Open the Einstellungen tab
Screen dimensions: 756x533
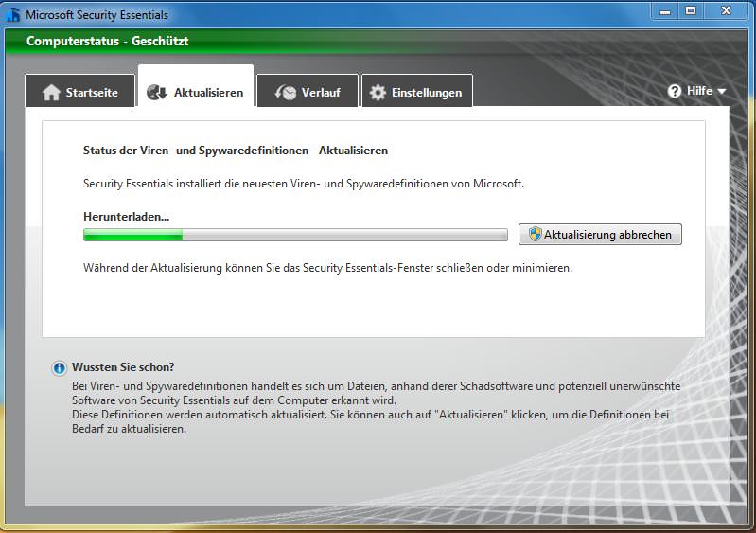point(417,91)
